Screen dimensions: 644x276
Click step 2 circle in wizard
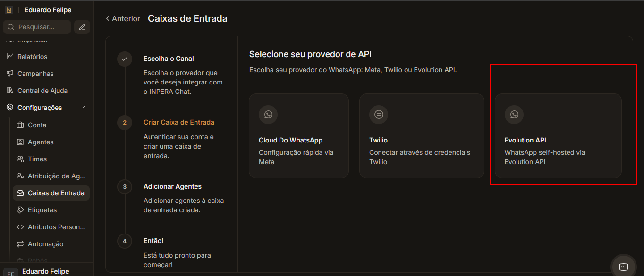click(125, 123)
